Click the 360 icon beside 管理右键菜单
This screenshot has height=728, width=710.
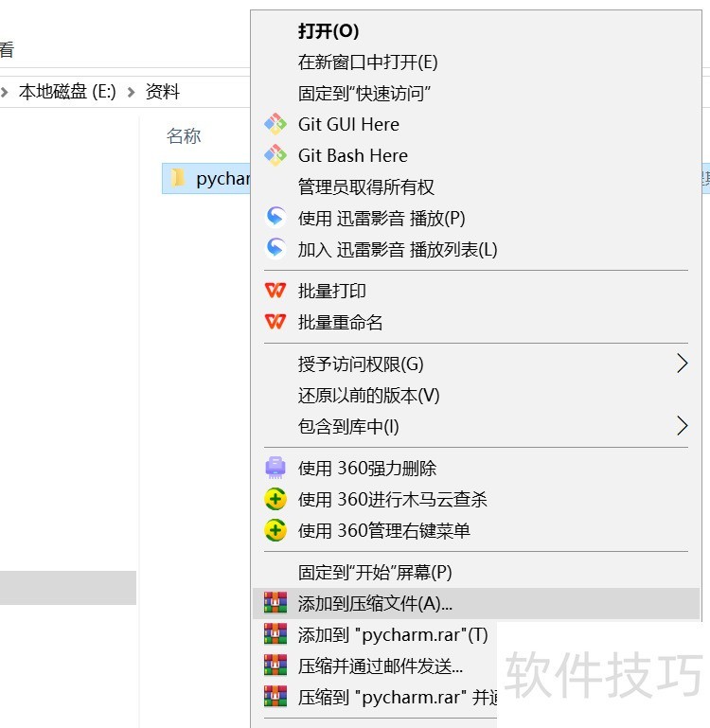coord(275,530)
